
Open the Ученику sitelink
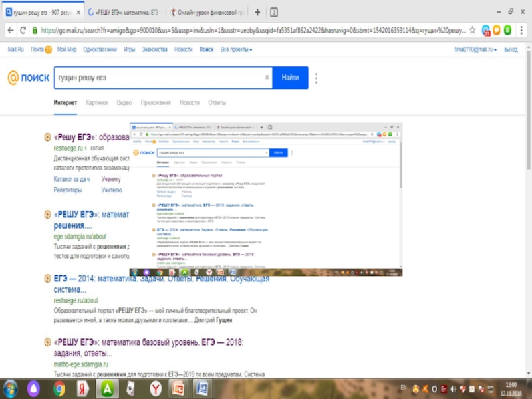111,179
